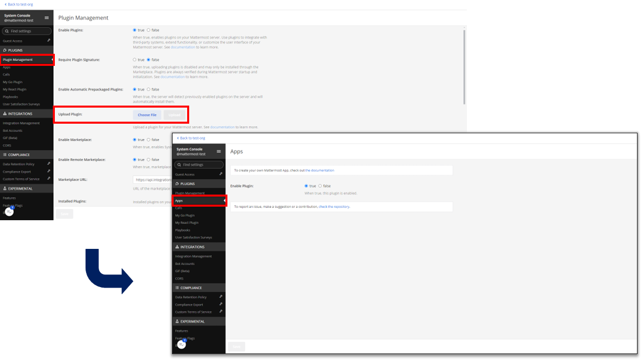Image resolution: width=644 pixels, height=362 pixels.
Task: Select false for Enable Marketplace
Action: click(x=148, y=139)
